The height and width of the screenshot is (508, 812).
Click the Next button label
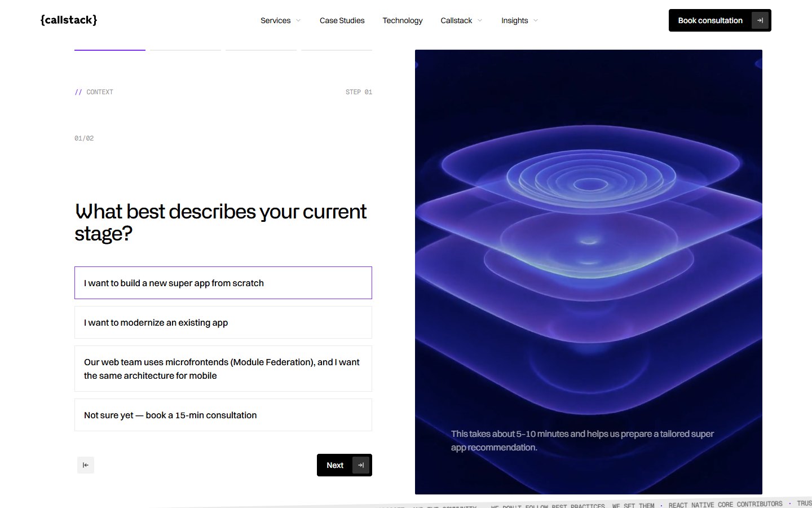335,465
